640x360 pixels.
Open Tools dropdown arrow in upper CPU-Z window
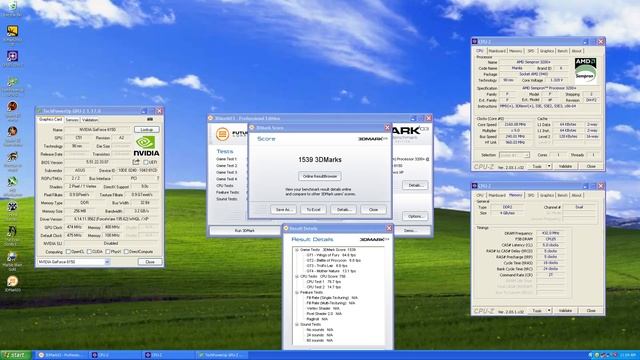pyautogui.click(x=549, y=166)
